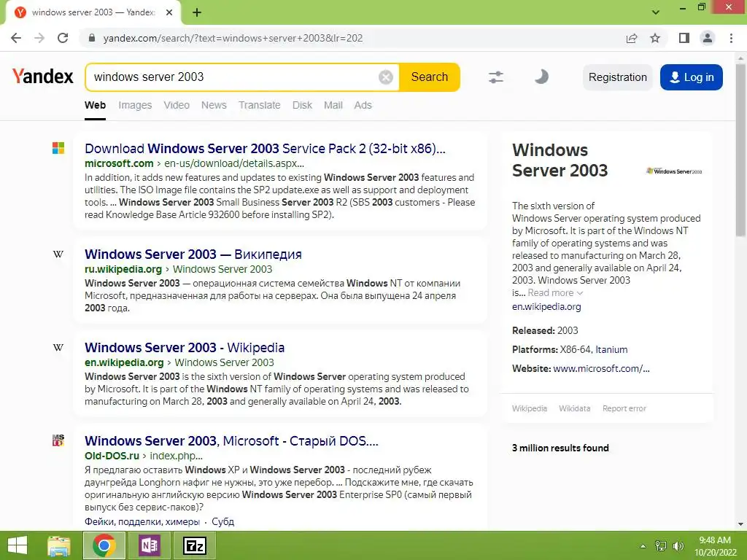Click the padlock site info icon
This screenshot has width=747, height=560.
[92, 38]
